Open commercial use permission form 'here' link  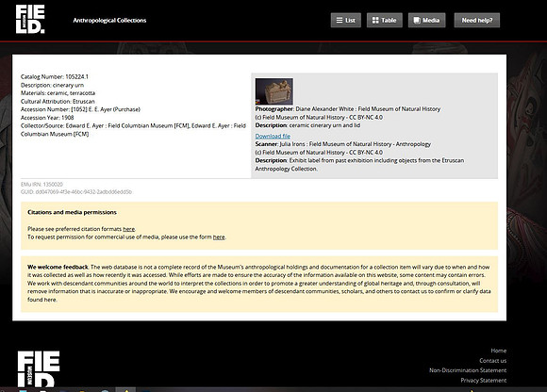point(219,237)
